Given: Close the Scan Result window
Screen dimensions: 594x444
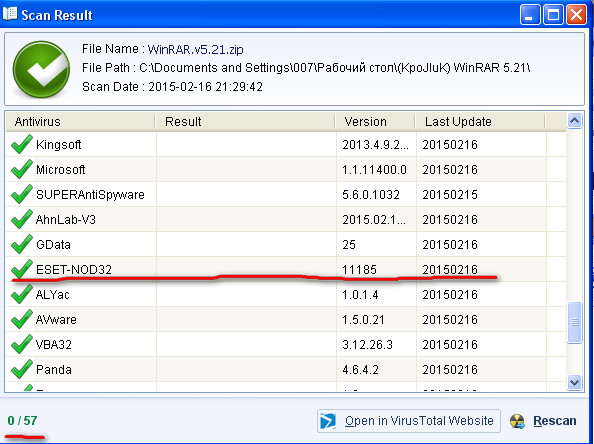Looking at the screenshot, I should [576, 15].
